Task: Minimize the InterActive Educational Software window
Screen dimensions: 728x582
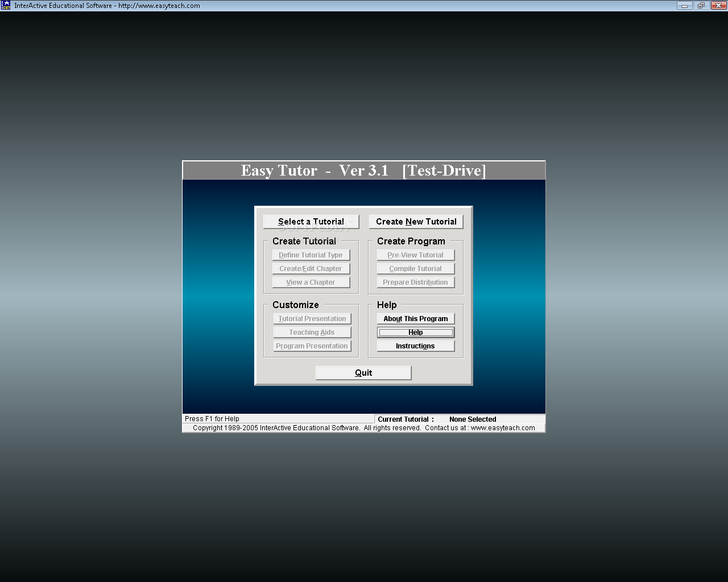Action: pyautogui.click(x=684, y=6)
